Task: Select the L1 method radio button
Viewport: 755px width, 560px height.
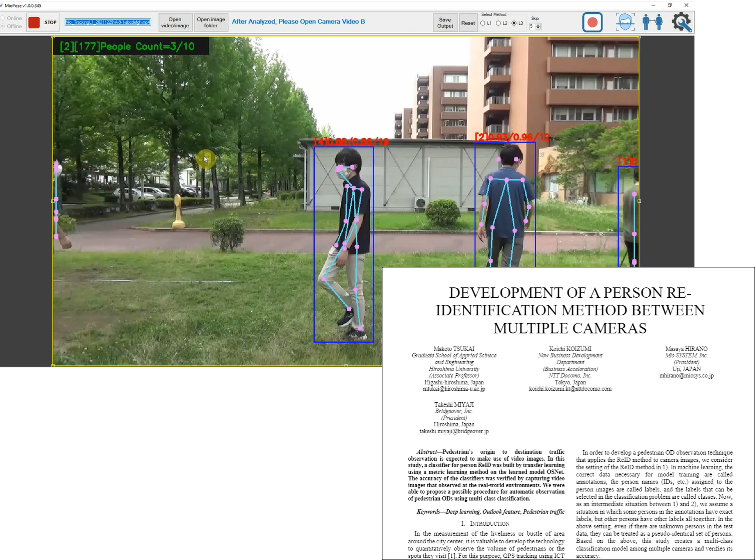Action: point(483,24)
